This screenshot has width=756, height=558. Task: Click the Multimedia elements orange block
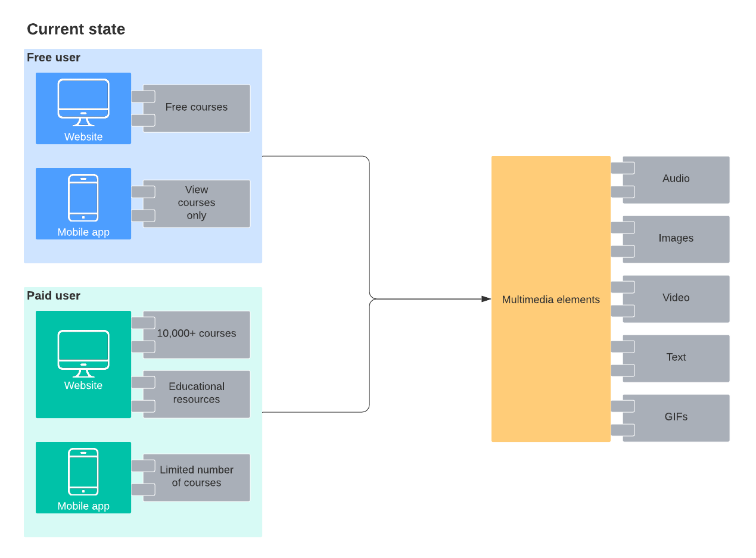[550, 299]
